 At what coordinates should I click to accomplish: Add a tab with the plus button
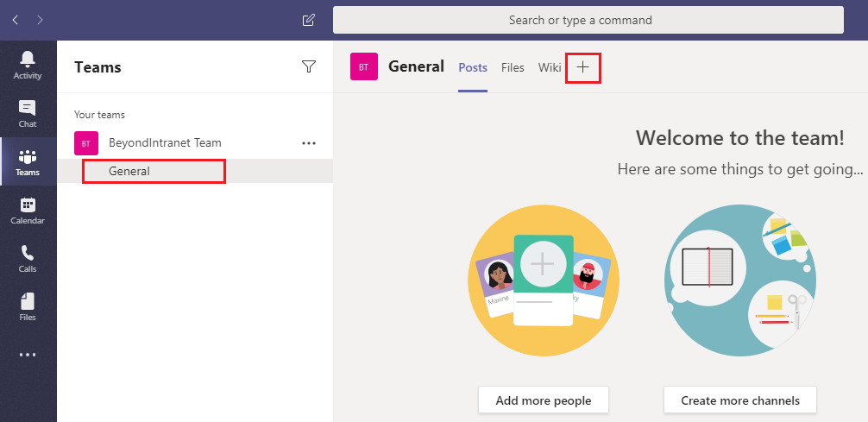tap(583, 67)
